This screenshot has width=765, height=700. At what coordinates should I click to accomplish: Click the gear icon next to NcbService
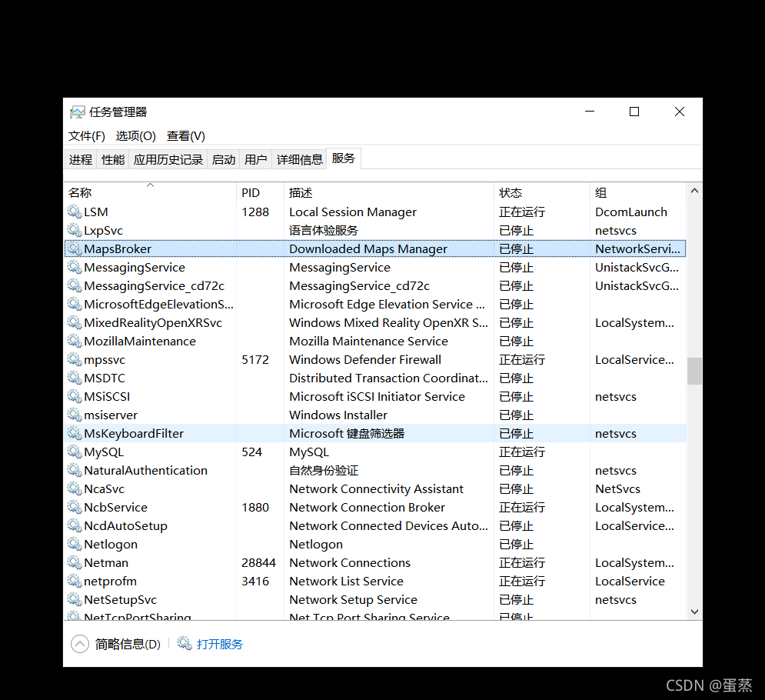click(75, 507)
